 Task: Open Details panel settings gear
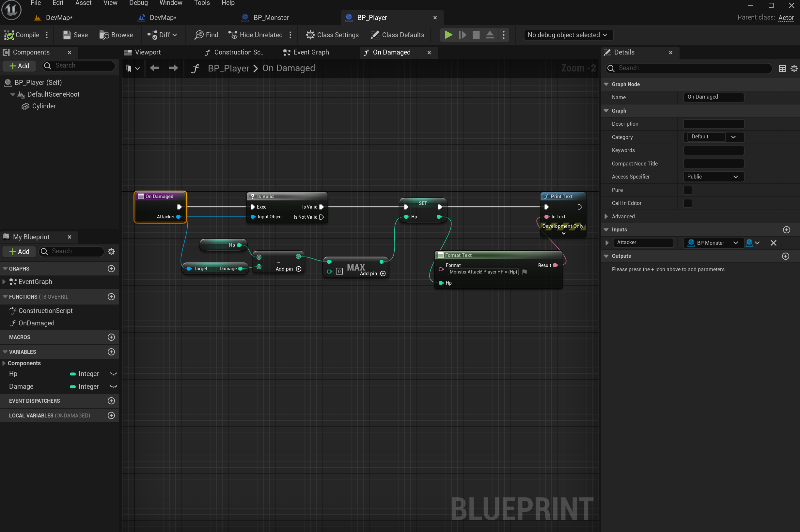tap(794, 69)
